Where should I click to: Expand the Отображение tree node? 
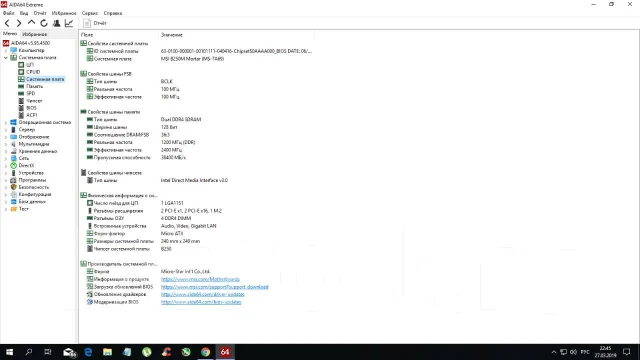(x=6, y=137)
